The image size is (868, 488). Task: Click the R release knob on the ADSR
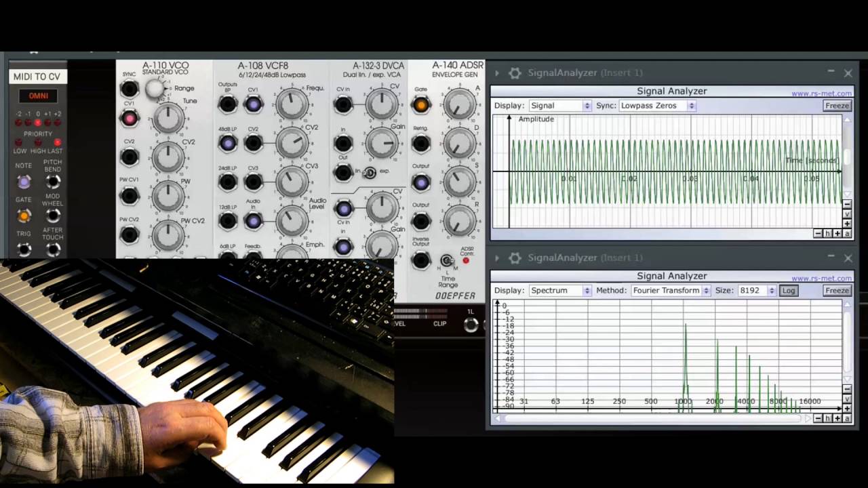pyautogui.click(x=460, y=220)
